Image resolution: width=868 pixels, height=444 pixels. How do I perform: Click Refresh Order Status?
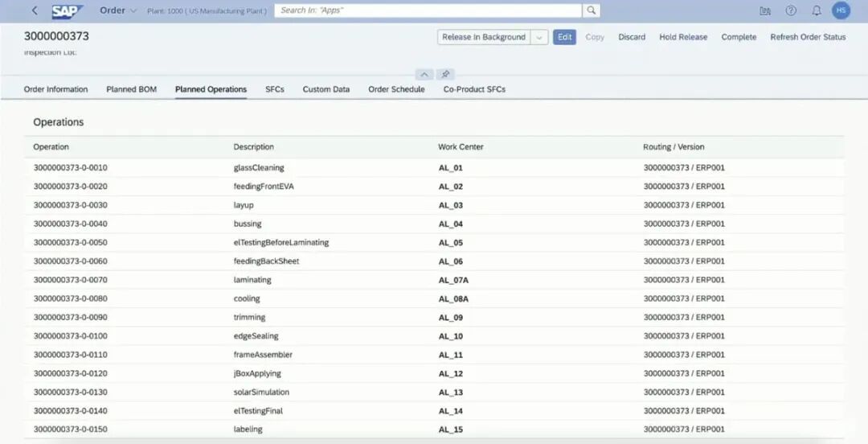[x=808, y=37]
